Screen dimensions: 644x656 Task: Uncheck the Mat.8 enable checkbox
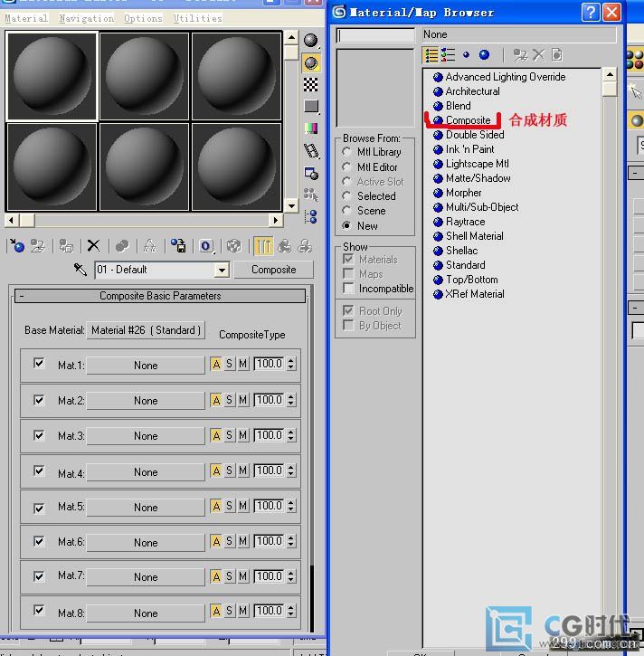tap(39, 610)
